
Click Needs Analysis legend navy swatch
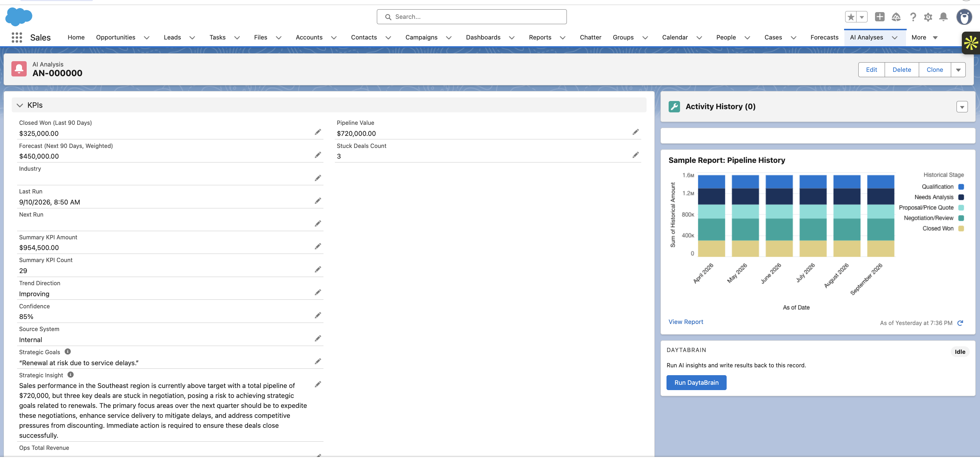click(961, 197)
